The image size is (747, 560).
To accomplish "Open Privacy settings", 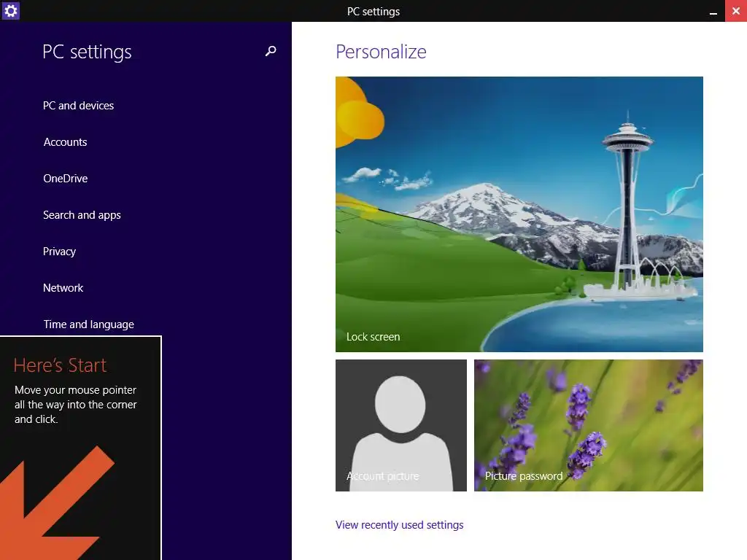I will click(x=60, y=252).
